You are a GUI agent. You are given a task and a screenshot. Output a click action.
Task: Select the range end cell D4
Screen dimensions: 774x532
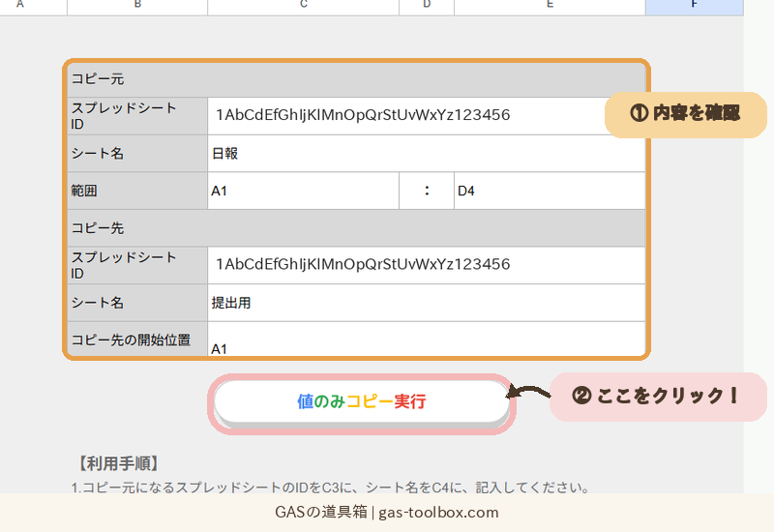pyautogui.click(x=550, y=191)
